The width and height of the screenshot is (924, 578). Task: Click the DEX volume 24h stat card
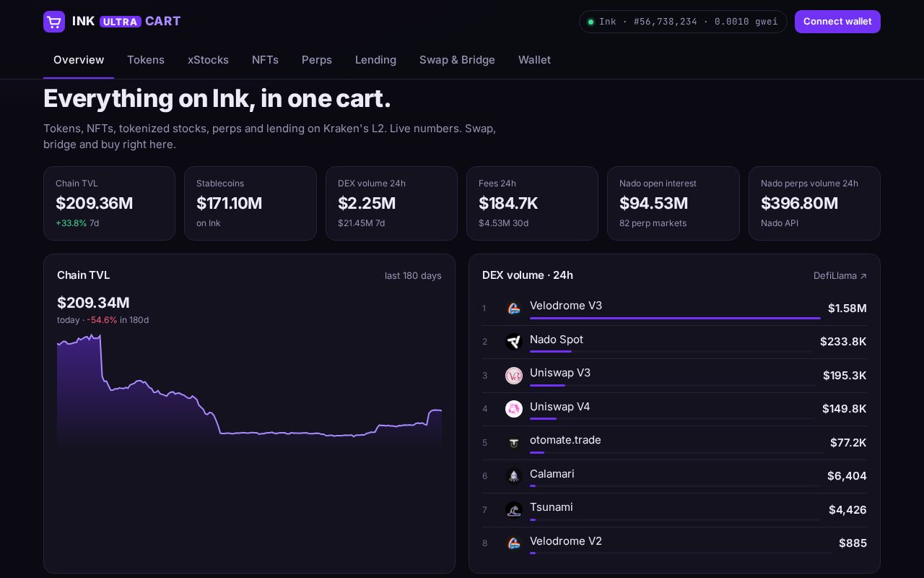click(x=391, y=203)
